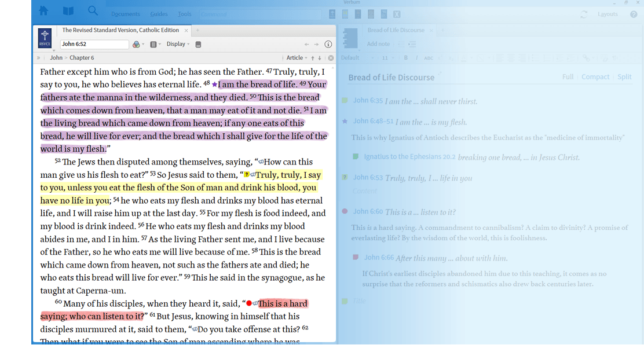Open the parallel resources dropdown arrow
644x345 pixels.
(x=160, y=45)
